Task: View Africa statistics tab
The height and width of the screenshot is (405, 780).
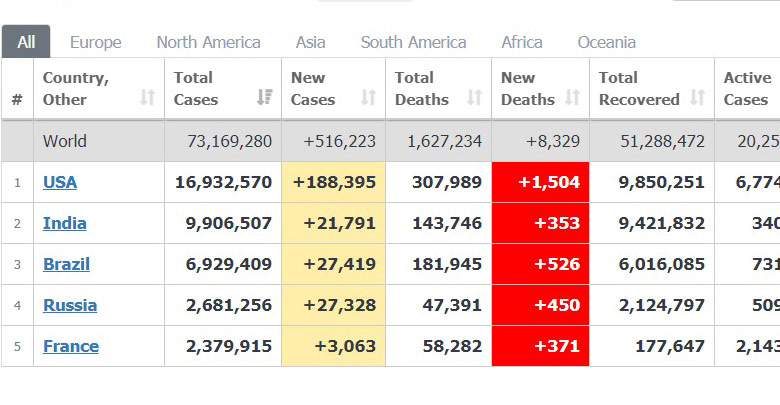Action: coord(521,42)
